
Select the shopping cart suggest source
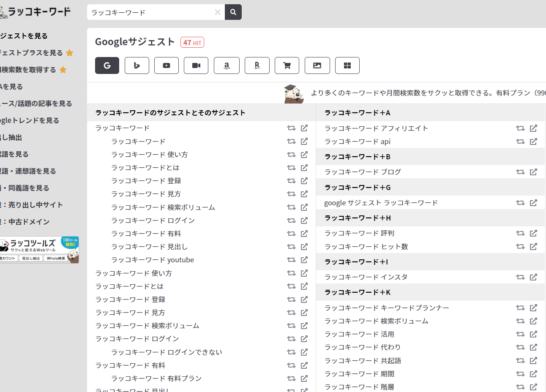coord(287,65)
